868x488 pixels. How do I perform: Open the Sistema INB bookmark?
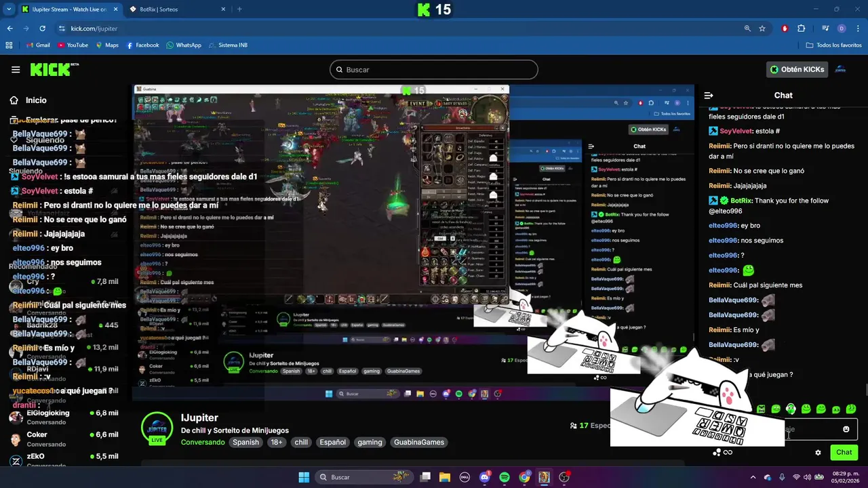(228, 45)
